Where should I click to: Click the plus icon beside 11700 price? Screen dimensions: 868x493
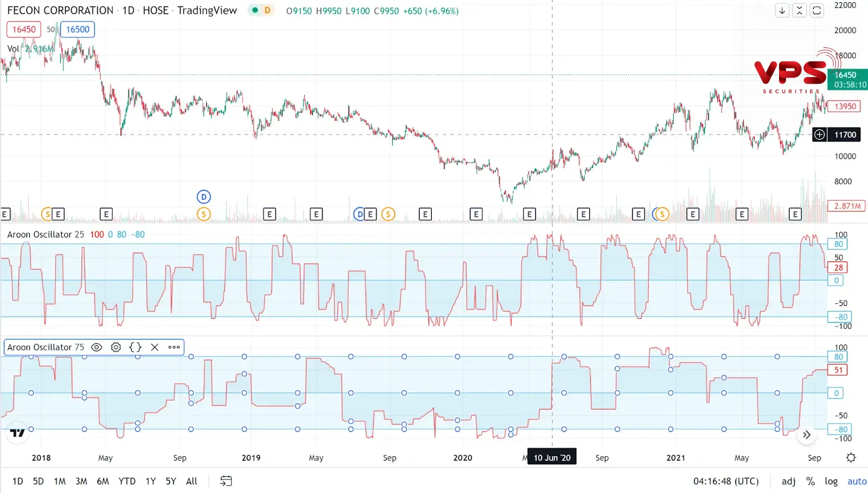[x=819, y=135]
